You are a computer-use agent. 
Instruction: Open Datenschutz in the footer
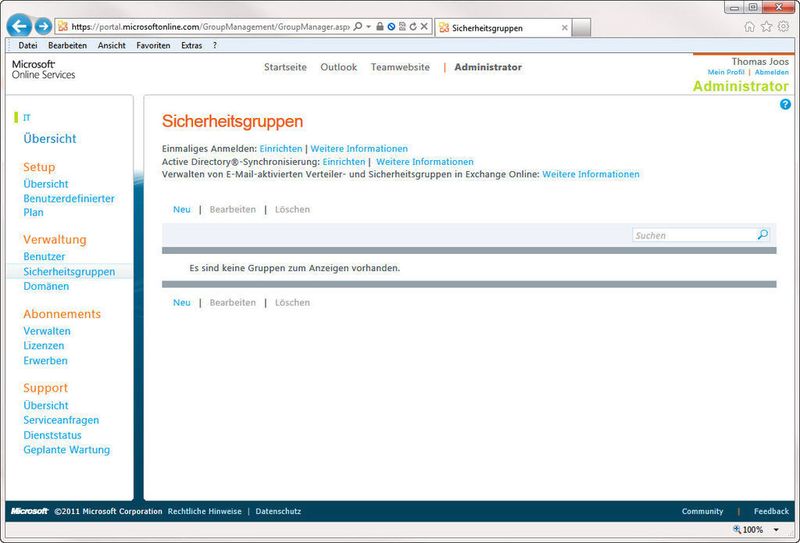278,511
